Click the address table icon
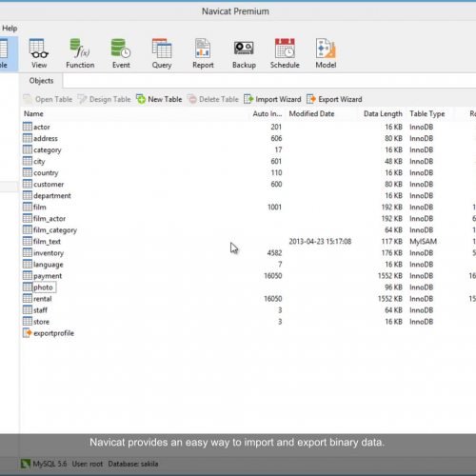 point(28,138)
